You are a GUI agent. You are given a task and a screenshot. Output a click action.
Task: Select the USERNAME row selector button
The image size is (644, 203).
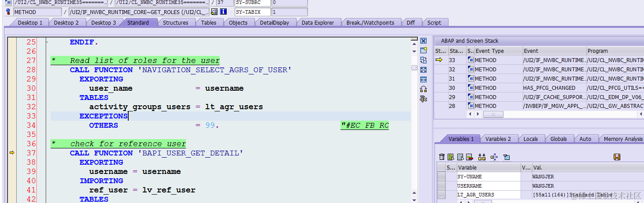441,186
